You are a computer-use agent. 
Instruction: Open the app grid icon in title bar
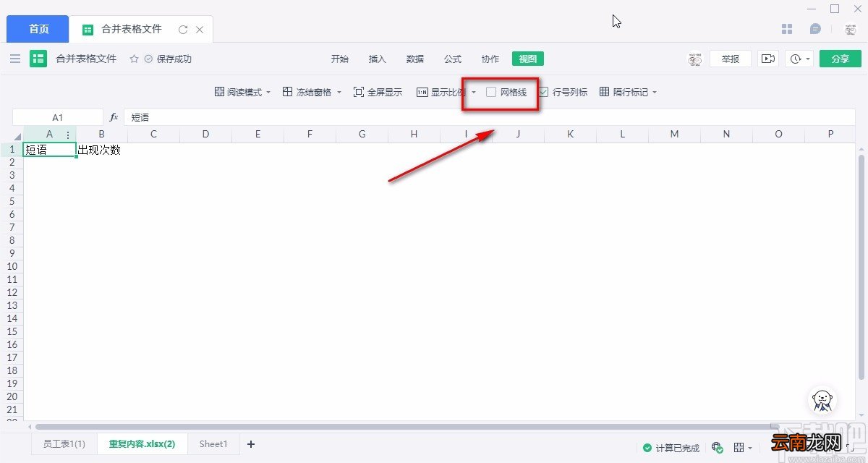pyautogui.click(x=787, y=29)
